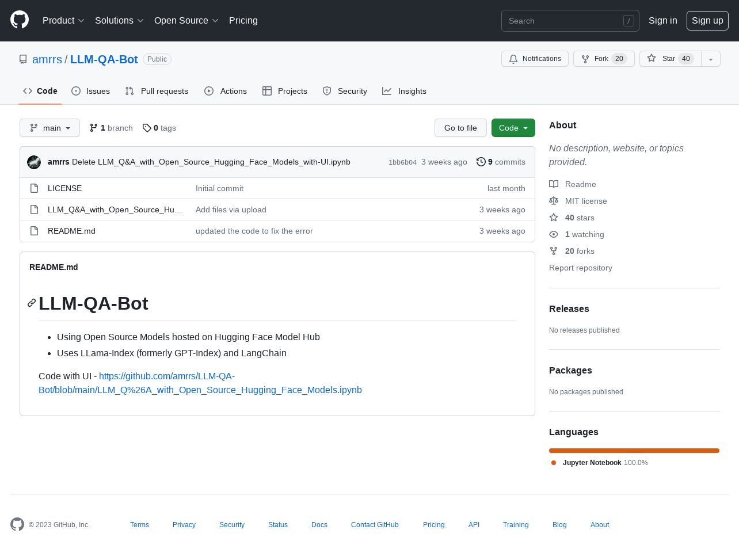Open the Code with UI GitHub URL link
Viewport: 739px width, 560px height.
200,383
